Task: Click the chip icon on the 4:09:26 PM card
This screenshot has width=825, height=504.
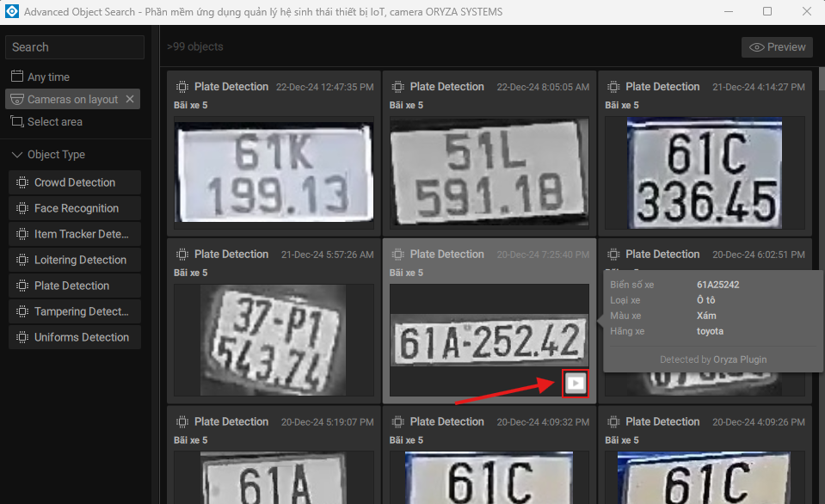Action: [x=613, y=422]
